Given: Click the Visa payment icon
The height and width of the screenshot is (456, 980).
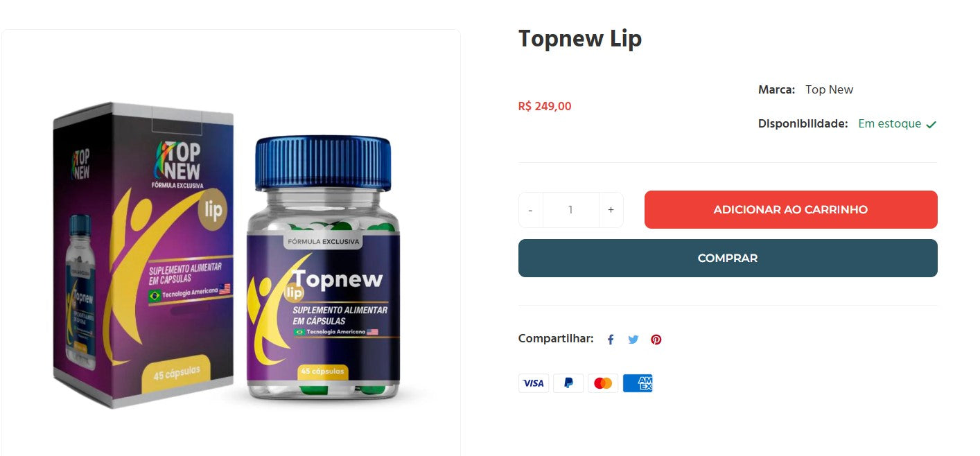Looking at the screenshot, I should (534, 383).
